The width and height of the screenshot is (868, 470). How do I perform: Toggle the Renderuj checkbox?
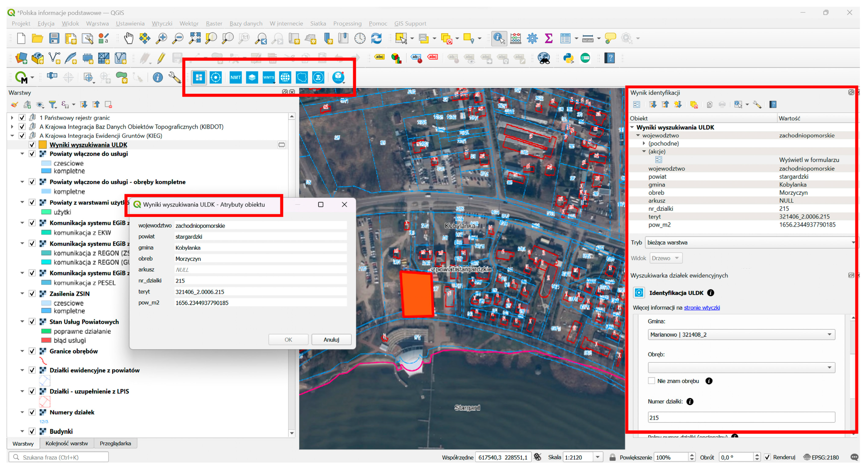pos(767,457)
